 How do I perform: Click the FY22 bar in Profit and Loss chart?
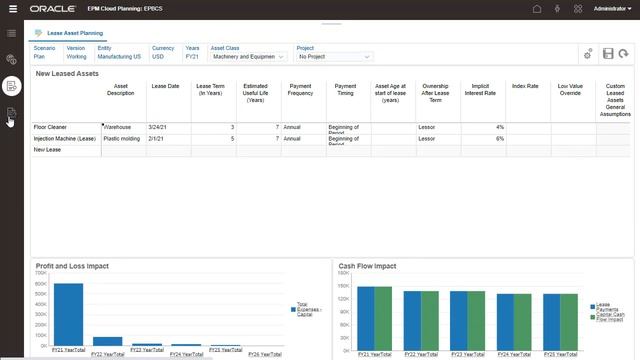(x=108, y=341)
